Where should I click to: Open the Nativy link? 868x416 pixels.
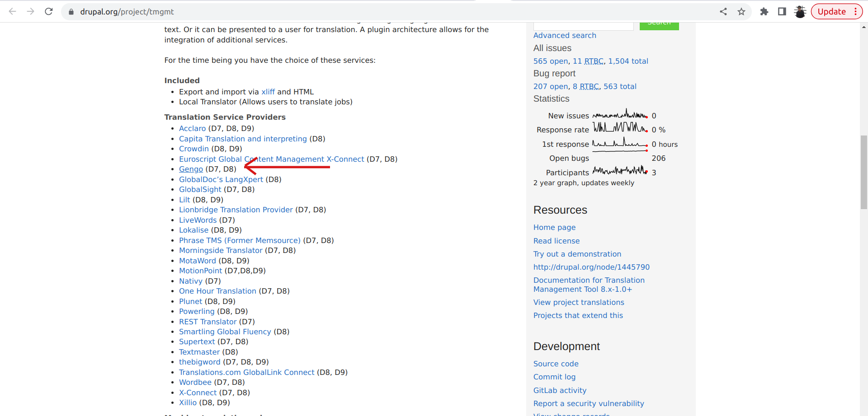coord(191,281)
